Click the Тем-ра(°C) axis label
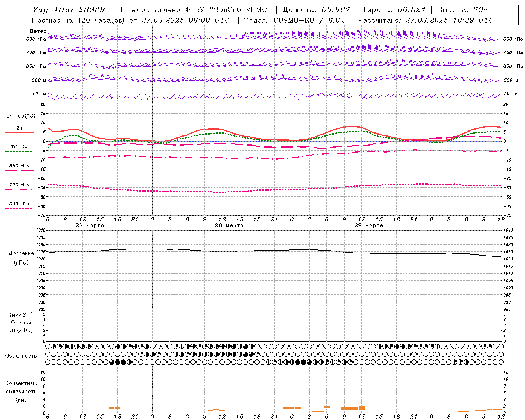 pyautogui.click(x=19, y=116)
